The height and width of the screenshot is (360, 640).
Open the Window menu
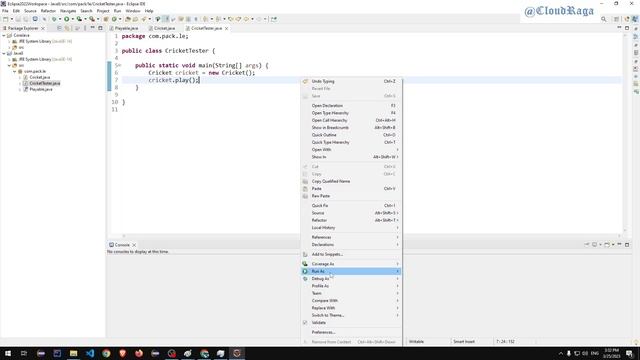click(x=133, y=11)
